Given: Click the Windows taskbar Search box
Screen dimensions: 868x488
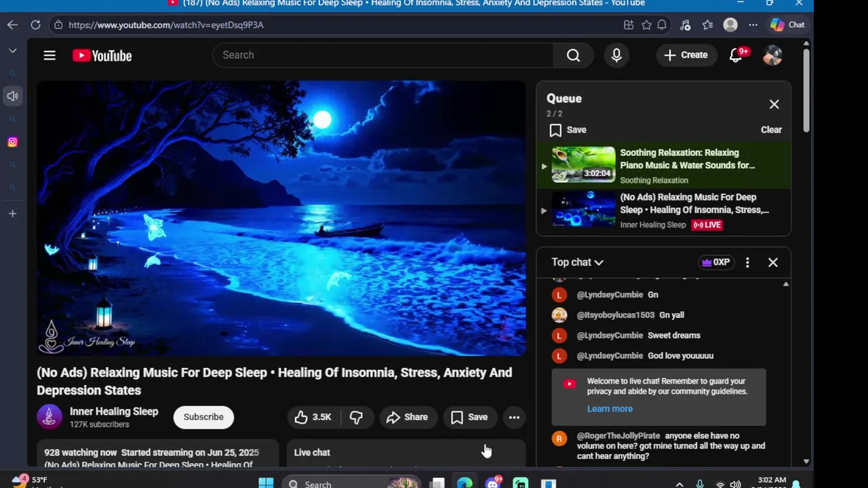Looking at the screenshot, I should click(353, 483).
